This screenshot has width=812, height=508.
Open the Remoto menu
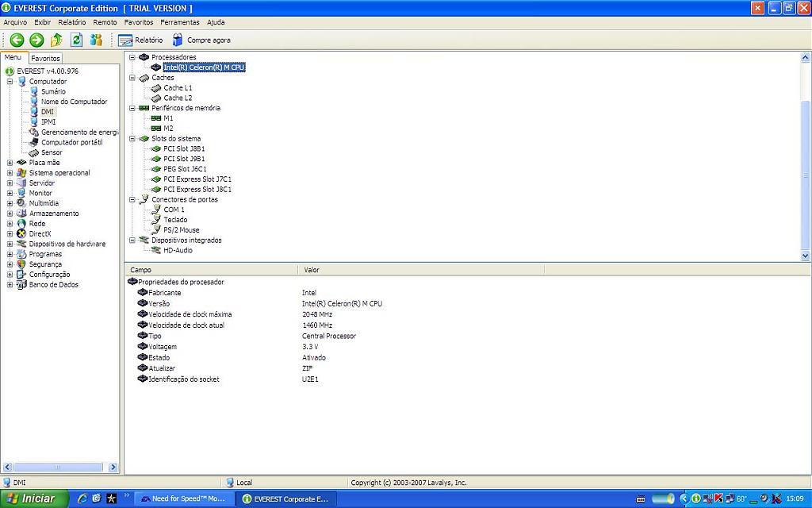(105, 22)
